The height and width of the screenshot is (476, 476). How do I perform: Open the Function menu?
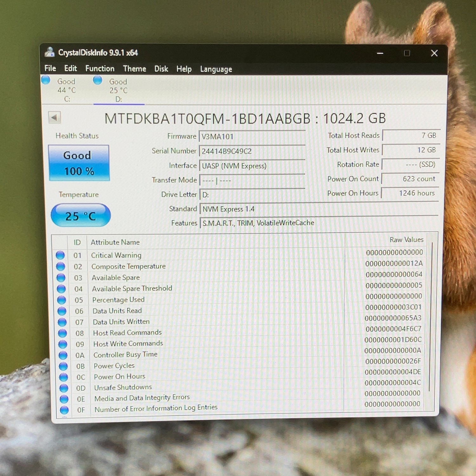click(x=100, y=69)
